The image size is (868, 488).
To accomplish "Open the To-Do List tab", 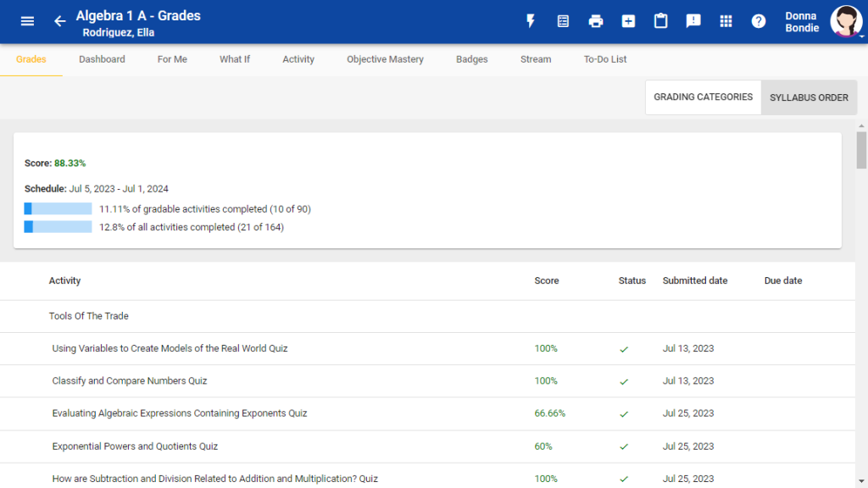I will (x=605, y=59).
